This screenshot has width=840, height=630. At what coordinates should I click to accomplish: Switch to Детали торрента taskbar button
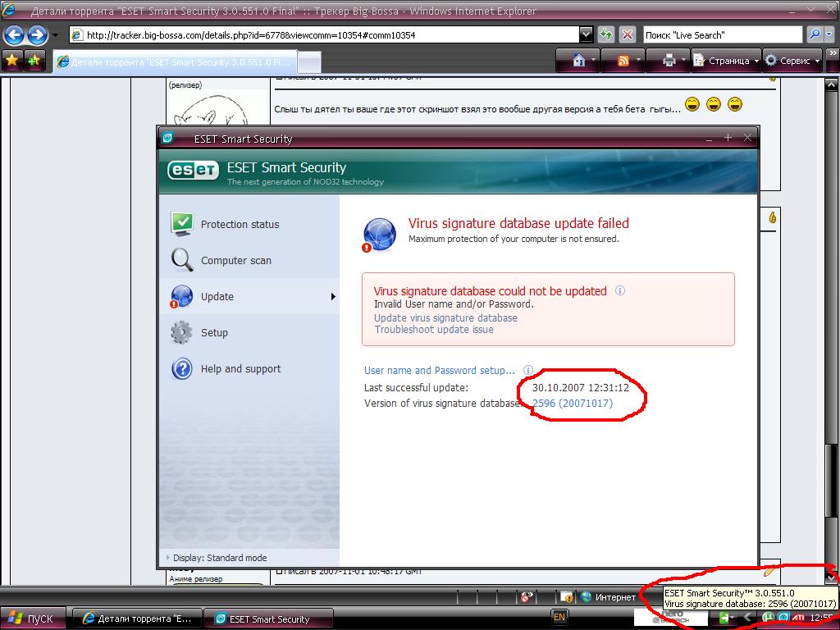click(137, 619)
